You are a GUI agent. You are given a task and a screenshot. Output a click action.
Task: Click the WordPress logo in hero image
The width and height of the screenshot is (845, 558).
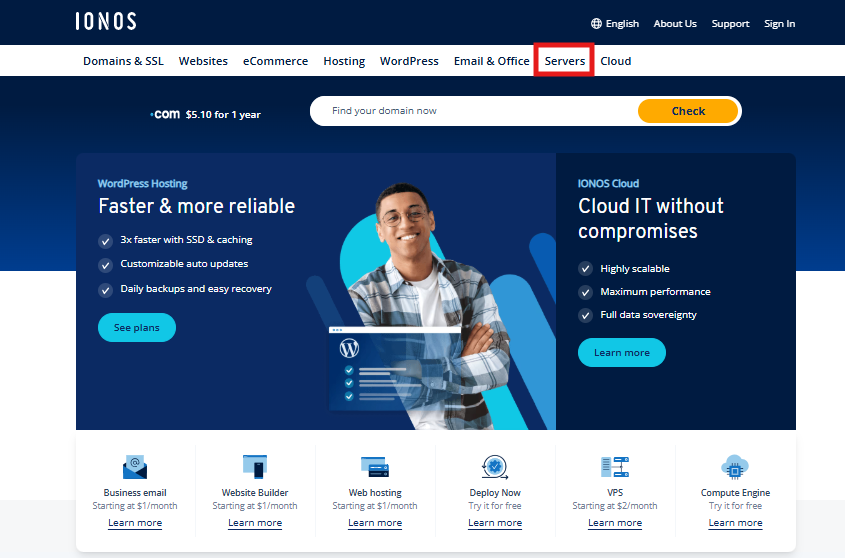tap(349, 348)
